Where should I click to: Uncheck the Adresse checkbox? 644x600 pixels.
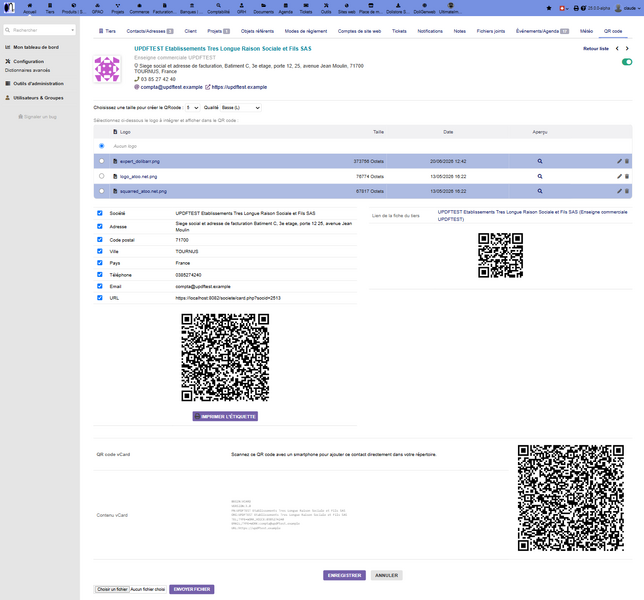pos(100,226)
